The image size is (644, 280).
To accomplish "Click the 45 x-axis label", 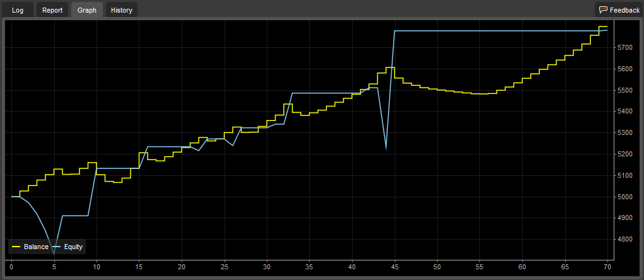I will (395, 267).
